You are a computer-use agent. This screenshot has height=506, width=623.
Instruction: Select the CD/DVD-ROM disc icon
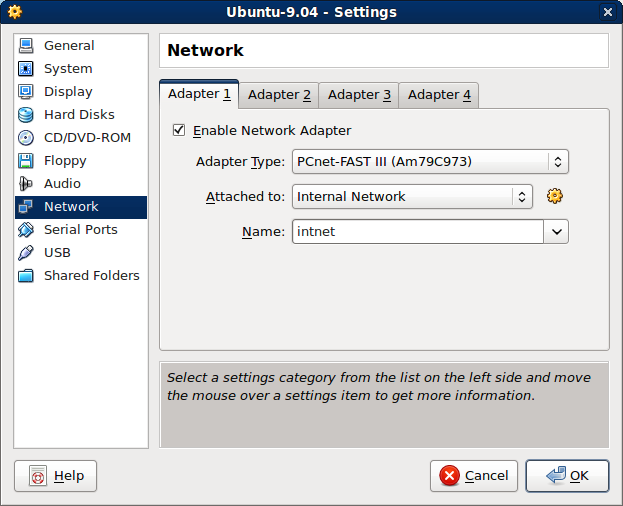[x=26, y=138]
